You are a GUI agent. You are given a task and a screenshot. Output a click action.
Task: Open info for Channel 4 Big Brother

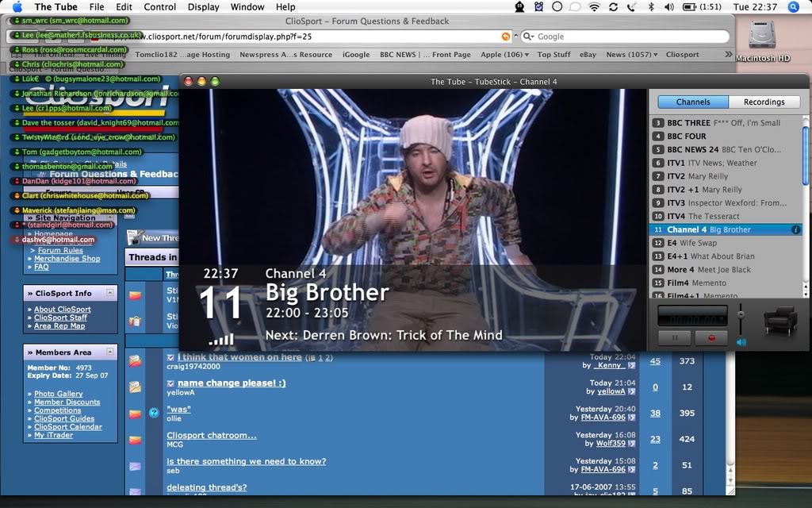(x=795, y=229)
